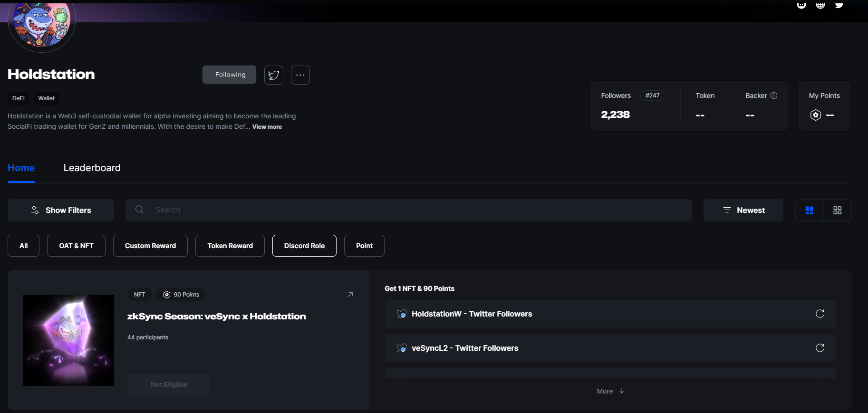Click the sort lines icon beside Newest
868x413 pixels.
[x=727, y=210]
